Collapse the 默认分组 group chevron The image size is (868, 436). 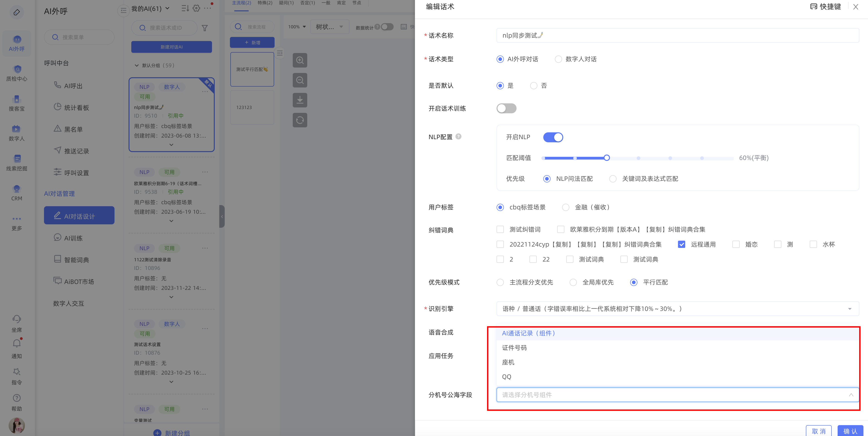pyautogui.click(x=137, y=65)
